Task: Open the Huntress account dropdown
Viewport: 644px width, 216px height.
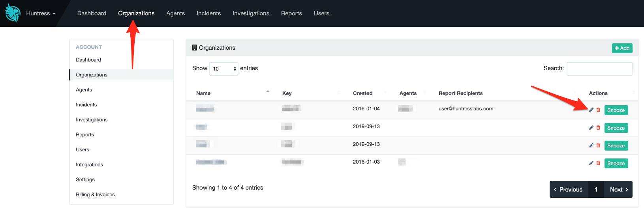Action: [x=41, y=13]
